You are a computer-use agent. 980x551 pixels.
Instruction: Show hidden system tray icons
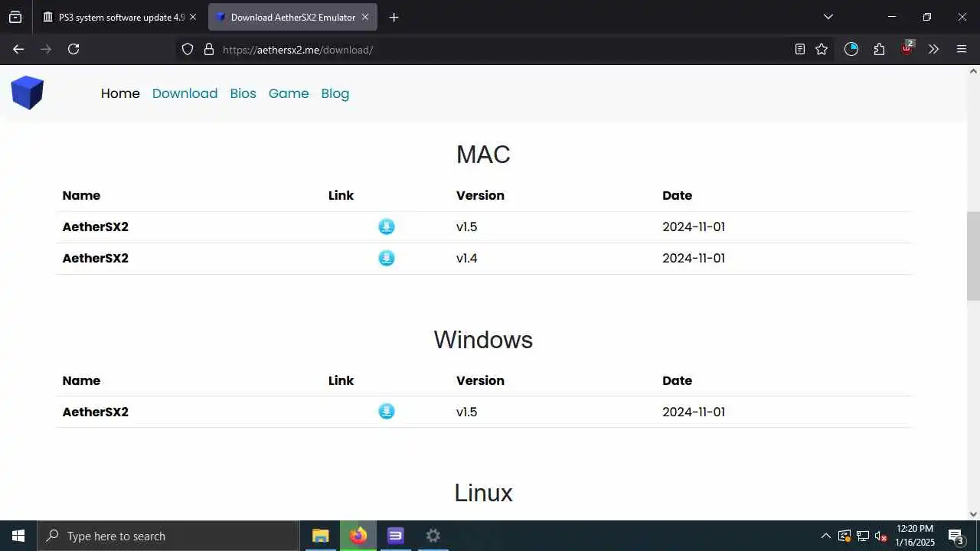(825, 536)
